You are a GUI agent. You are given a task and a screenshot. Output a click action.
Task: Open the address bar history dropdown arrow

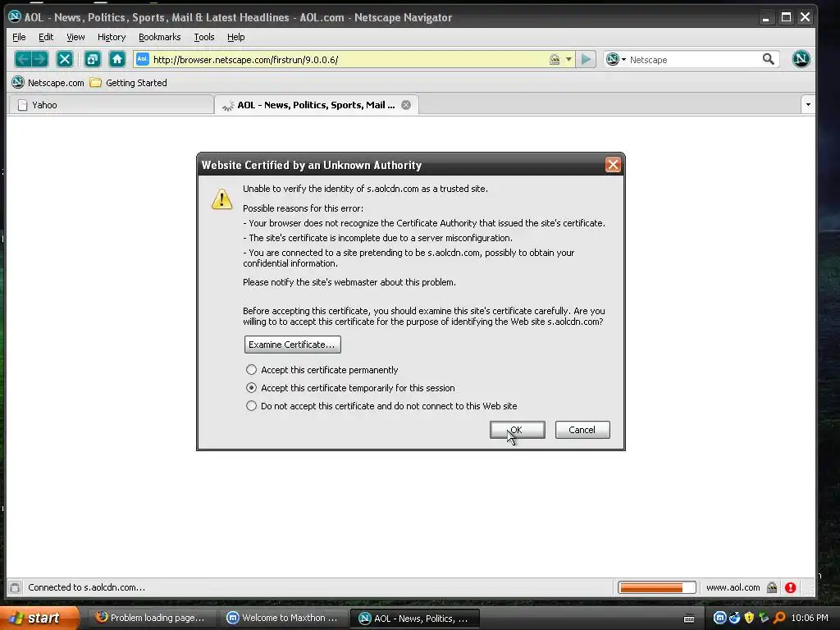pos(568,59)
